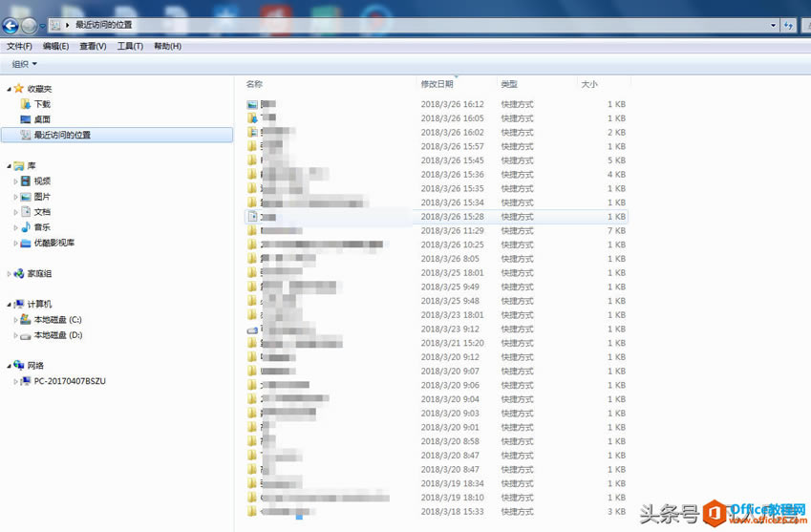Collapse the 库 libraries group
Viewport: 811px width, 532px height.
coord(9,166)
